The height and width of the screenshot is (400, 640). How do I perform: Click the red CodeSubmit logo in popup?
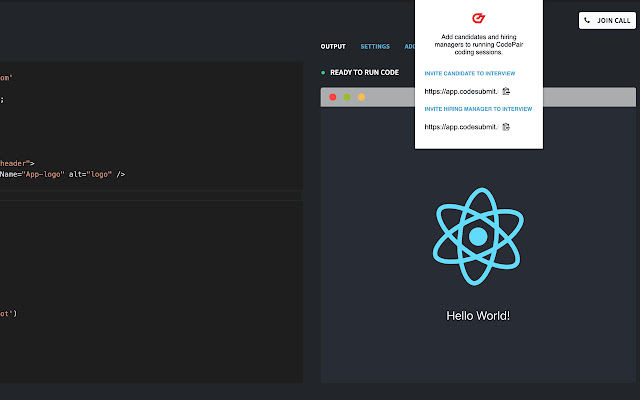(478, 18)
